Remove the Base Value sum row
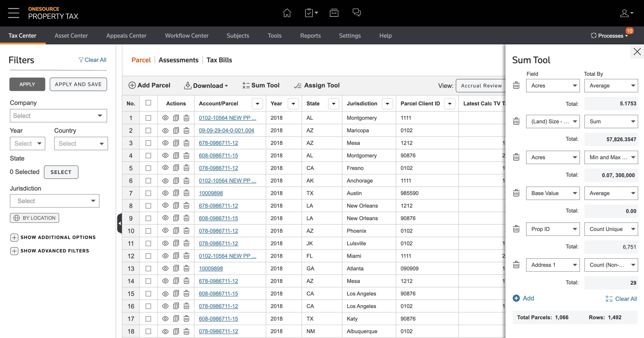Screen dimensions: 644x338 [x=516, y=193]
